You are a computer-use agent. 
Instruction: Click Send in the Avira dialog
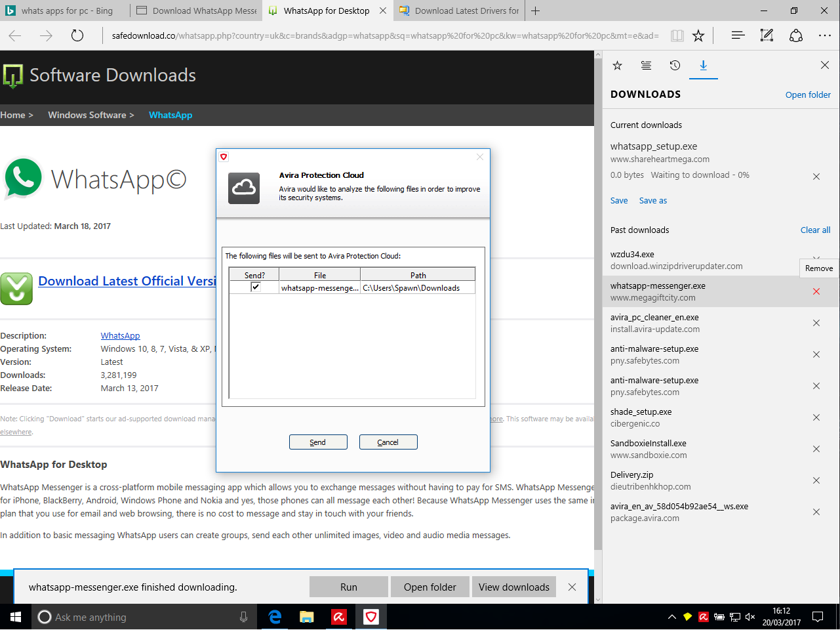point(318,442)
